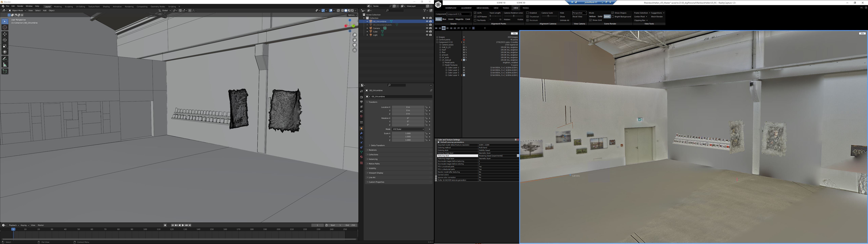The width and height of the screenshot is (868, 244).
Task: Uncheck the Show Grid option
Action: click(590, 20)
